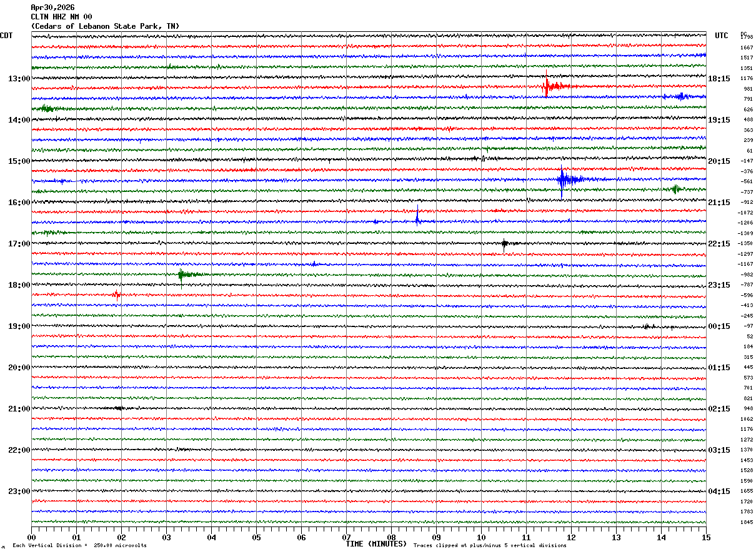This screenshot has height=554, width=756.
Task: Select the 18:15 UTC time label
Action: pyautogui.click(x=719, y=79)
